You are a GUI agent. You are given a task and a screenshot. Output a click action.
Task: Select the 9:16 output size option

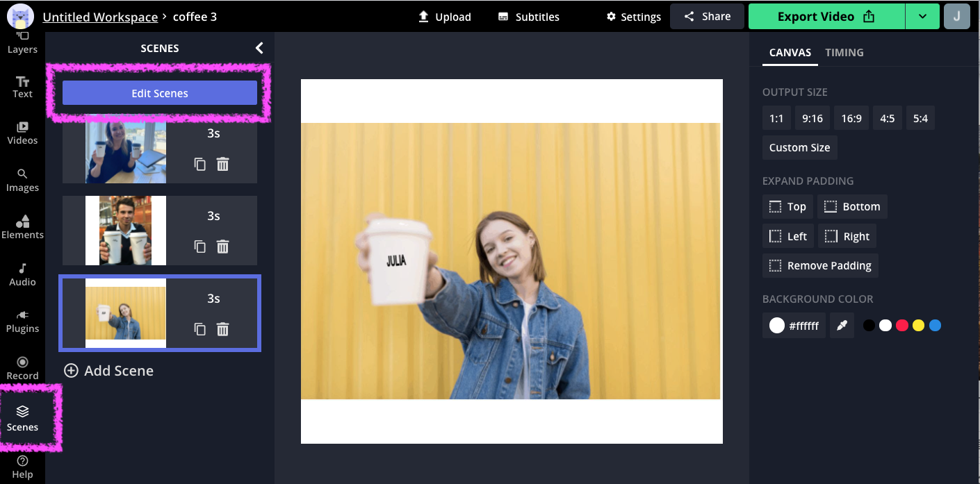coord(812,118)
